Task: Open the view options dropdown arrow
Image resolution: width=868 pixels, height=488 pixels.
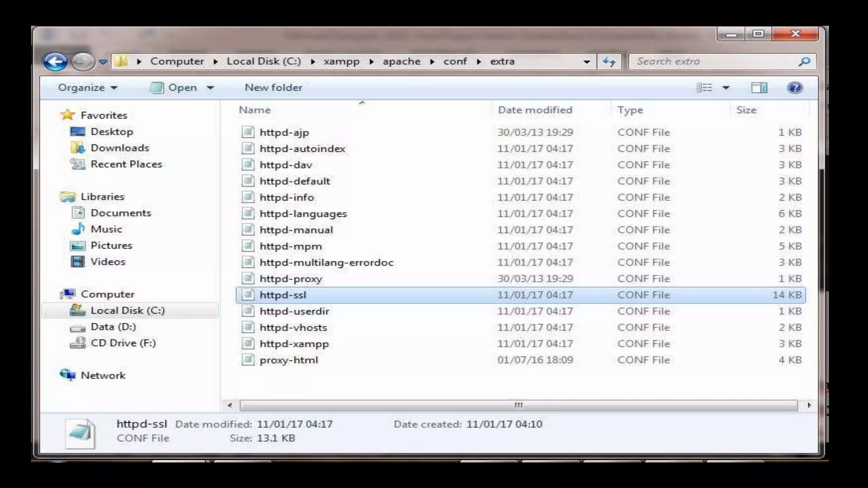Action: coord(726,88)
